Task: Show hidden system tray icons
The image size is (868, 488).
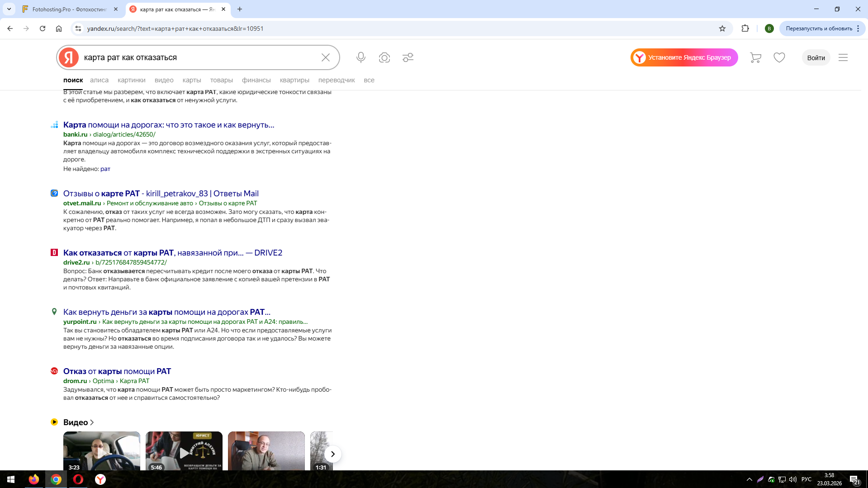Action: click(749, 479)
